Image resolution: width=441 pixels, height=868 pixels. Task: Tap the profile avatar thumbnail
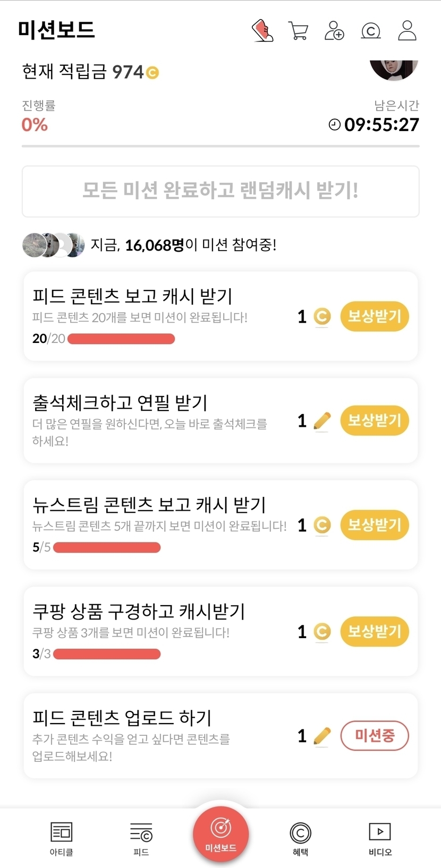pos(394,70)
